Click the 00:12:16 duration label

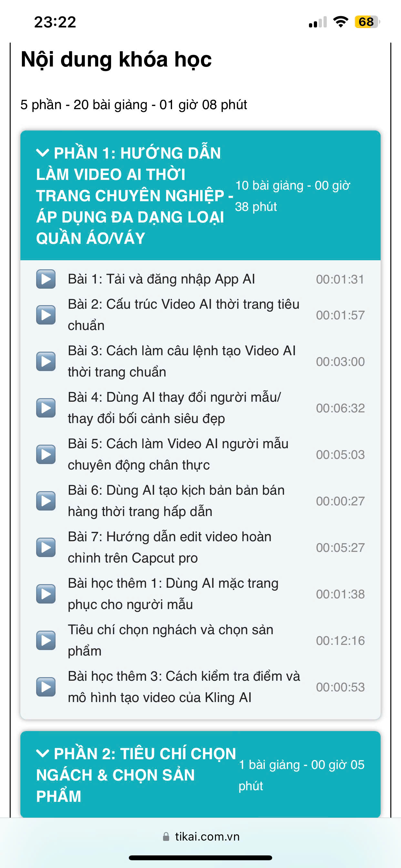pyautogui.click(x=340, y=641)
